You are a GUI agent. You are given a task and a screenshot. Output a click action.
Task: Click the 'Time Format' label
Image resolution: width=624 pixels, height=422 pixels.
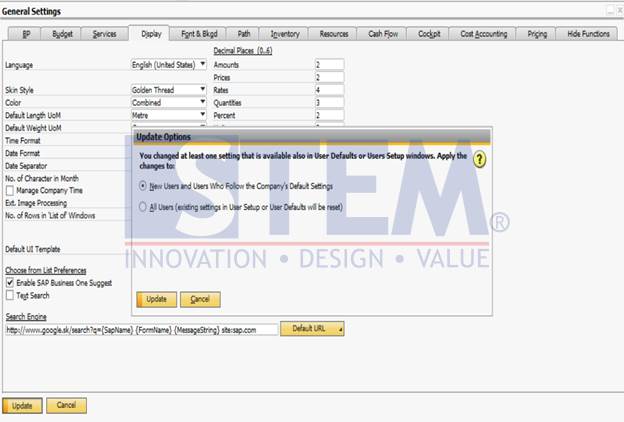[x=23, y=141]
